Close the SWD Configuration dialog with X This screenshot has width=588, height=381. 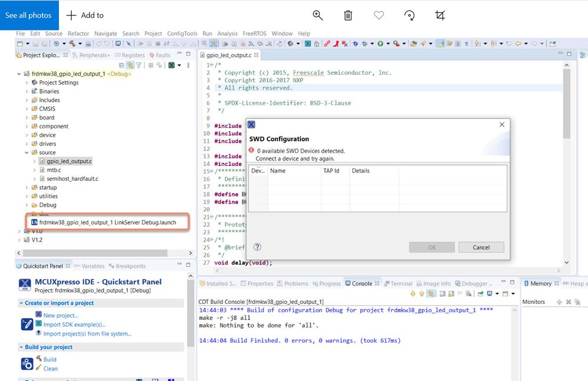tap(501, 124)
